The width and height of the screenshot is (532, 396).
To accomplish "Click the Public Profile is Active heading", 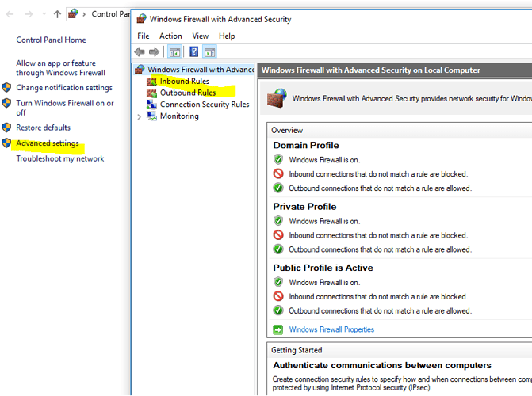I will (323, 268).
